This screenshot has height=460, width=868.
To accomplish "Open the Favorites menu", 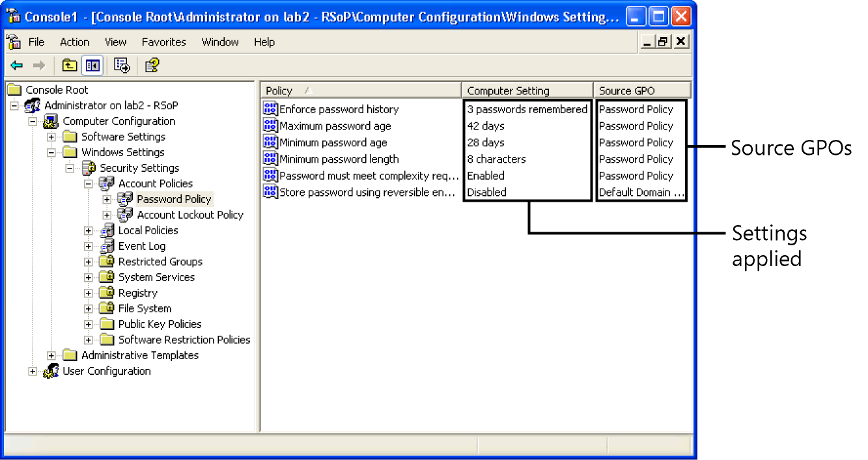I will coord(163,42).
